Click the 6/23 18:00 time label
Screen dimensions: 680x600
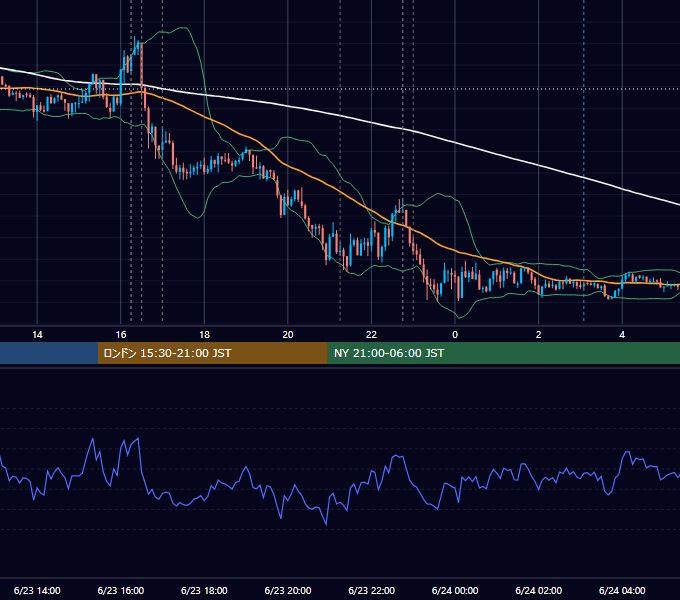point(204,590)
